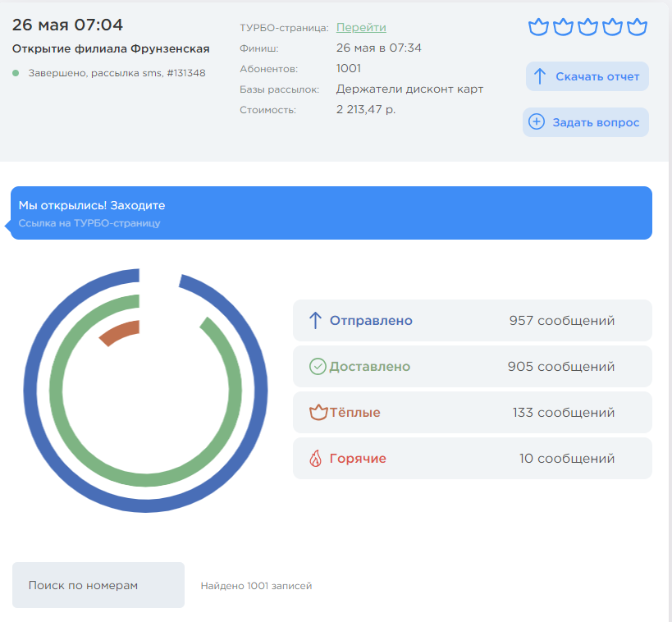Click the Доставлено checkmark icon
Screen dimensions: 672x622
coord(318,367)
